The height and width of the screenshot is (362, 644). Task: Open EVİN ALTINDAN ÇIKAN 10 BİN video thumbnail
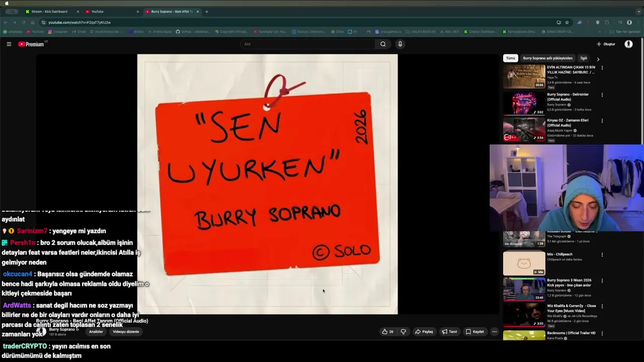[524, 76]
